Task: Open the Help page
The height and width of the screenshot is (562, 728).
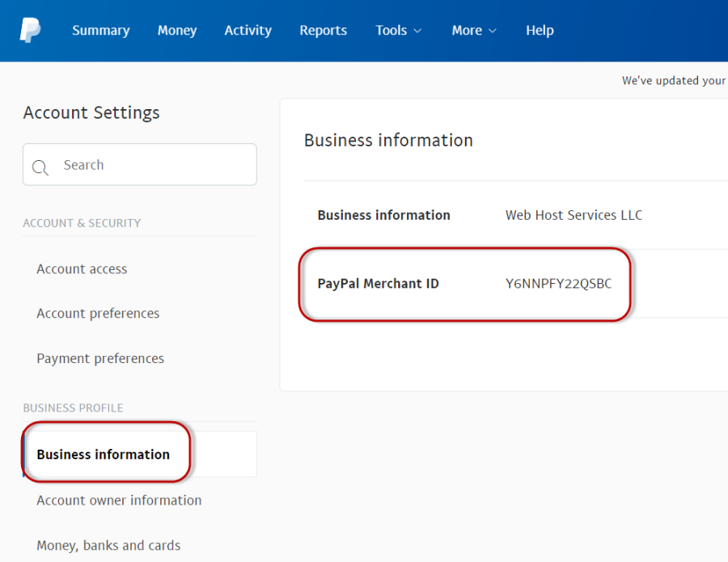Action: (x=540, y=30)
